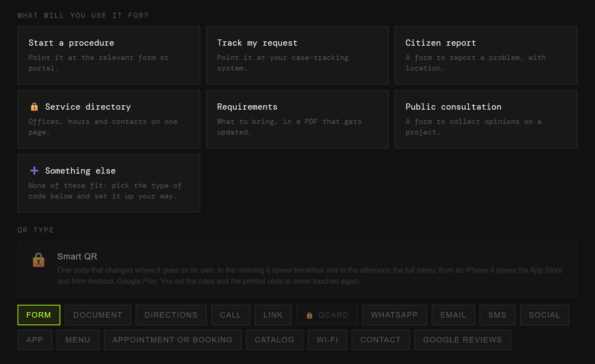Screen dimensions: 595x364
Task: Choose the CONTACT QR type
Action: click(x=381, y=340)
